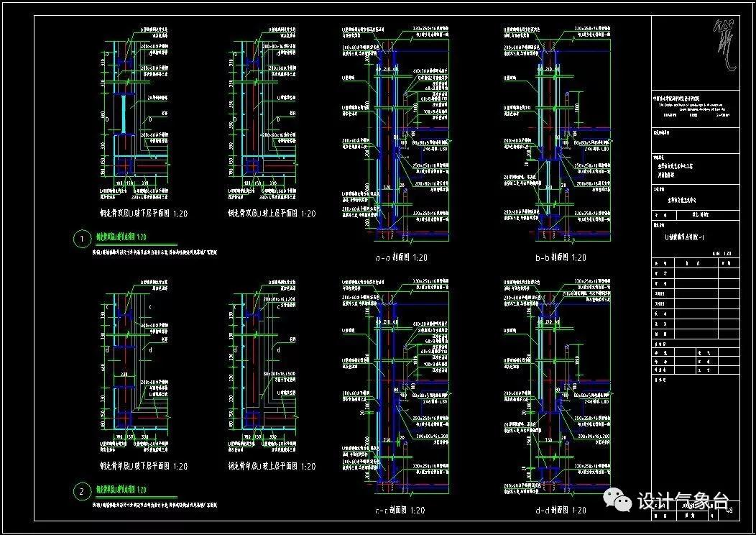The width and height of the screenshot is (756, 535).
Task: Click the 钢龙骨双层U玻下层平面图 title
Action: point(144,214)
